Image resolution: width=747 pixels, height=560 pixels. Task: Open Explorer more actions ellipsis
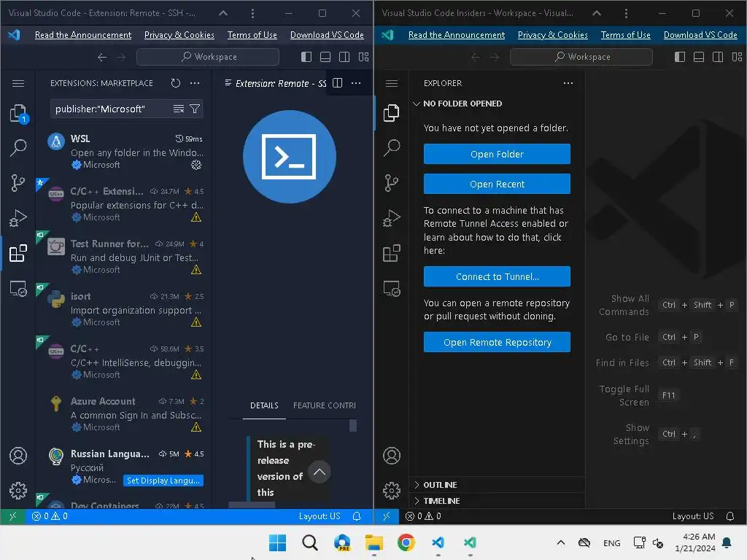click(568, 83)
